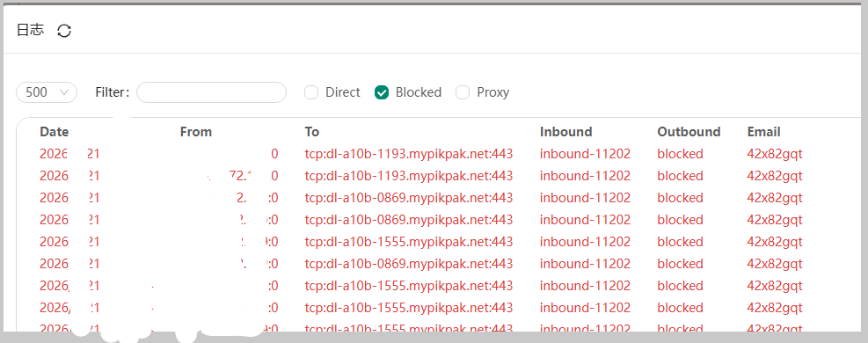Focus the Filter text input
The width and height of the screenshot is (868, 343).
coord(211,92)
